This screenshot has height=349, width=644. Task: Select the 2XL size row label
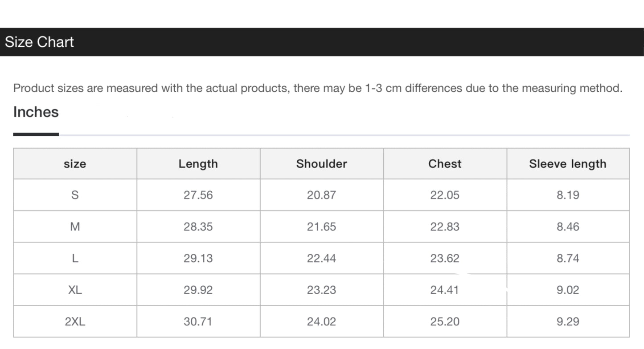75,321
